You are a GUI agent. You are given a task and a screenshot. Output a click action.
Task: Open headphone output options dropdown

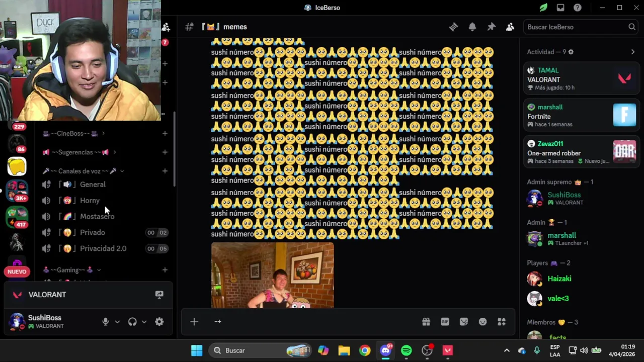[144, 322]
